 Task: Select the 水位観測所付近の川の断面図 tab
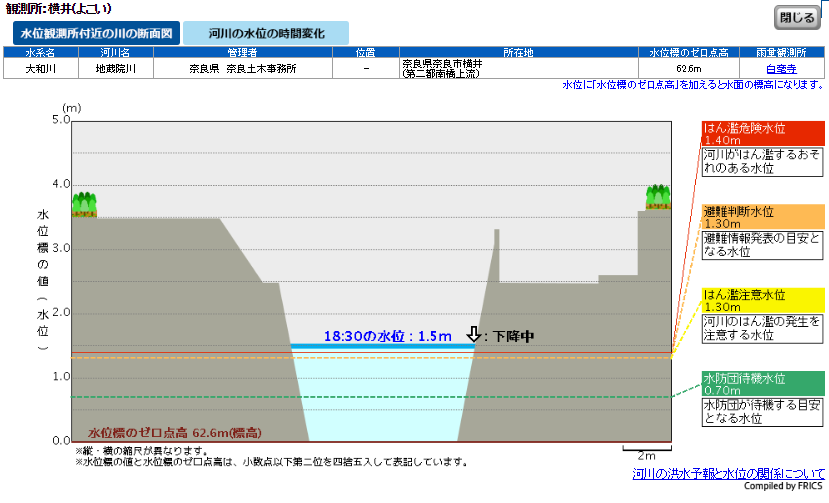pos(96,33)
